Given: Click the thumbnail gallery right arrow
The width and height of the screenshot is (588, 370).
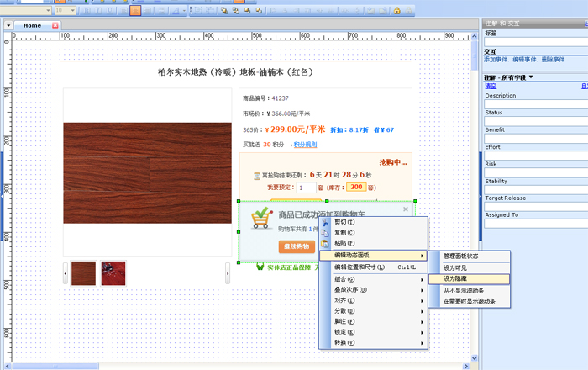Looking at the screenshot, I should point(228,273).
